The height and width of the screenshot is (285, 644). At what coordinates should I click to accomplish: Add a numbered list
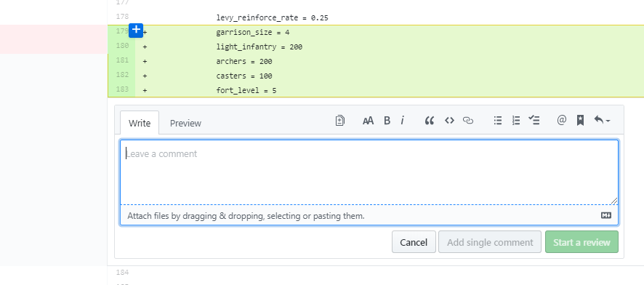click(516, 120)
